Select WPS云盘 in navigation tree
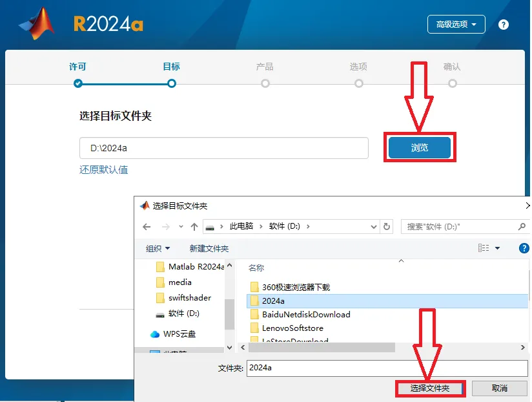The width and height of the screenshot is (532, 402). click(x=173, y=334)
